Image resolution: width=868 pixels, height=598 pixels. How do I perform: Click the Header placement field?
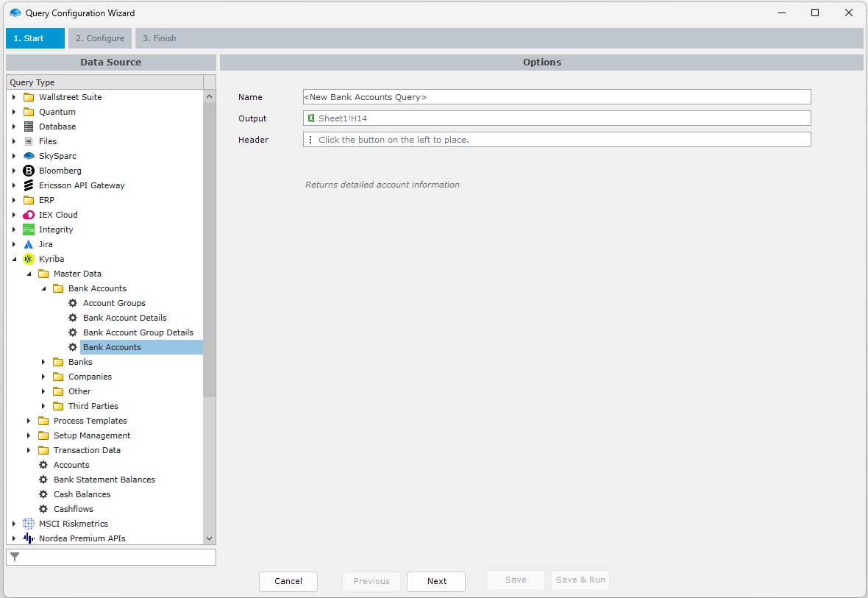pyautogui.click(x=557, y=140)
